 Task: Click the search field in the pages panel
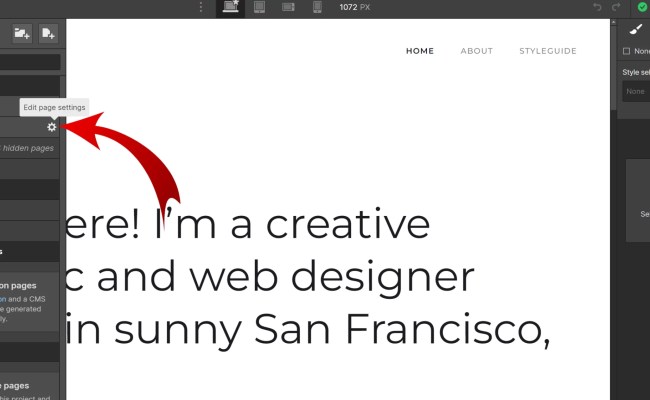(30, 62)
